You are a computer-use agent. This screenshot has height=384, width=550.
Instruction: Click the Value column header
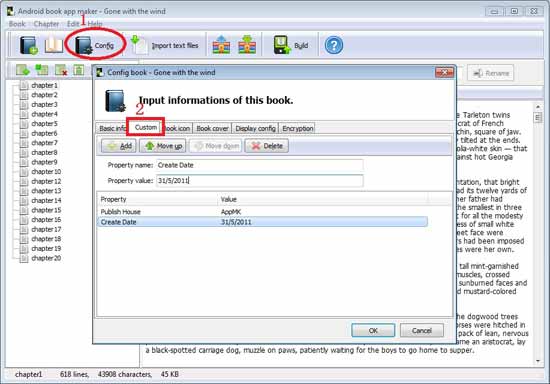pos(323,199)
